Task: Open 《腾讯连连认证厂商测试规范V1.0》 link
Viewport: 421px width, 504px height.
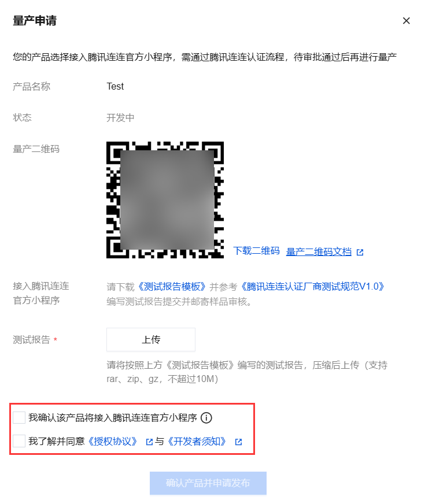Action: [x=312, y=286]
